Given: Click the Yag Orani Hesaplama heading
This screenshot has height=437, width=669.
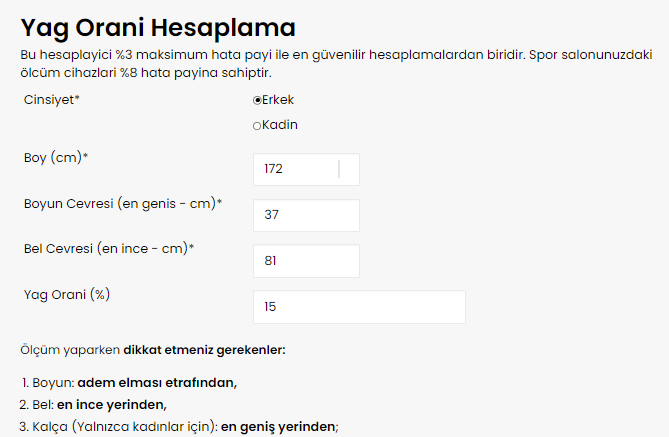Looking at the screenshot, I should click(158, 27).
